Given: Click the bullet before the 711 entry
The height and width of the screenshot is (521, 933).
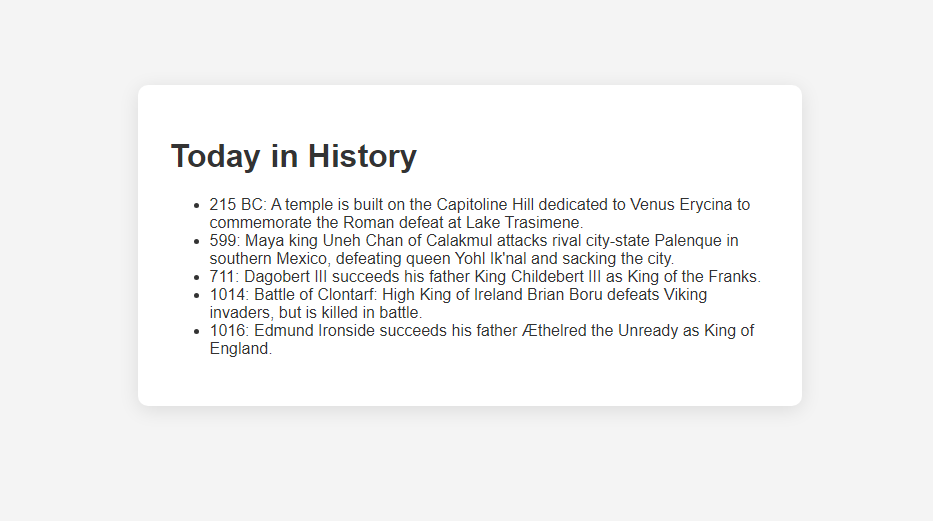Looking at the screenshot, I should [196, 278].
